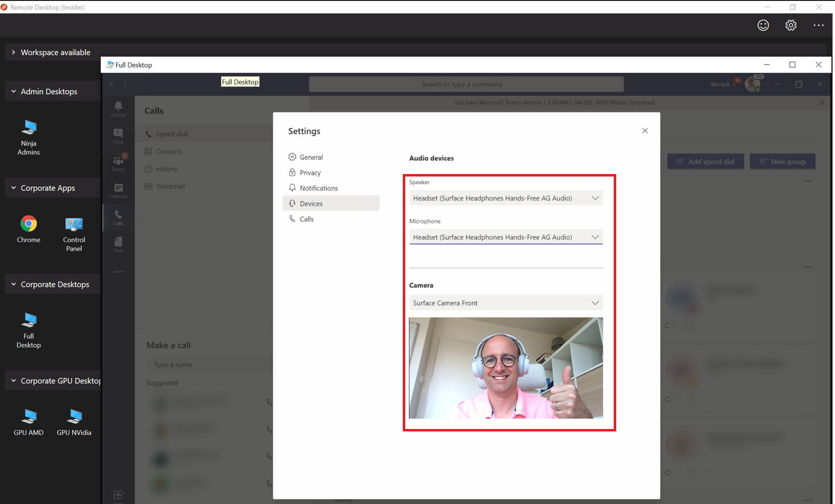This screenshot has height=504, width=835.
Task: Launch the GPU AMD desktop icon
Action: click(x=28, y=422)
